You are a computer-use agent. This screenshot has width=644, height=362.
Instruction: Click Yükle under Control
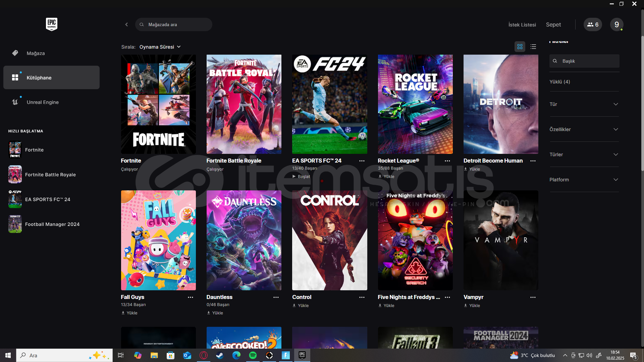coord(301,306)
